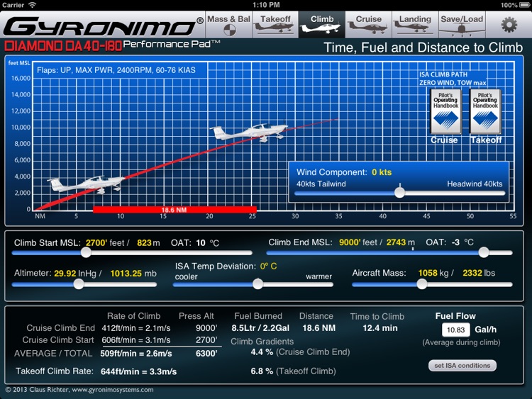
Task: Click the Wi-Fi status icon
Action: pyautogui.click(x=32, y=5)
